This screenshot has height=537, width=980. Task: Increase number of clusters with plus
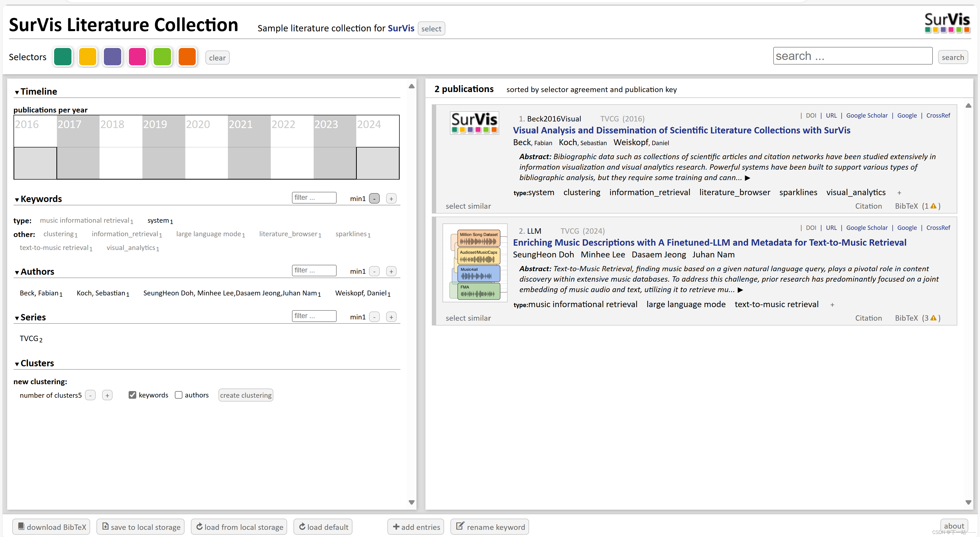107,395
